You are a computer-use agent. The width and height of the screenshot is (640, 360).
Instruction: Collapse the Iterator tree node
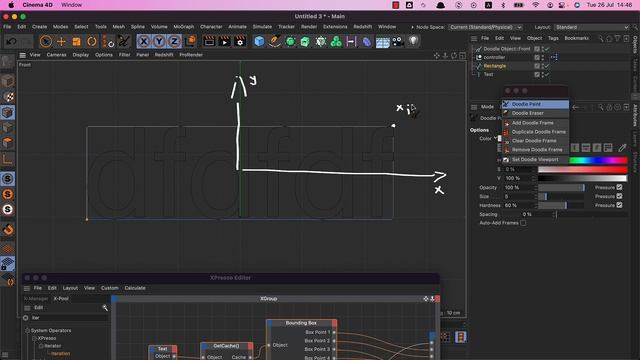point(41,346)
